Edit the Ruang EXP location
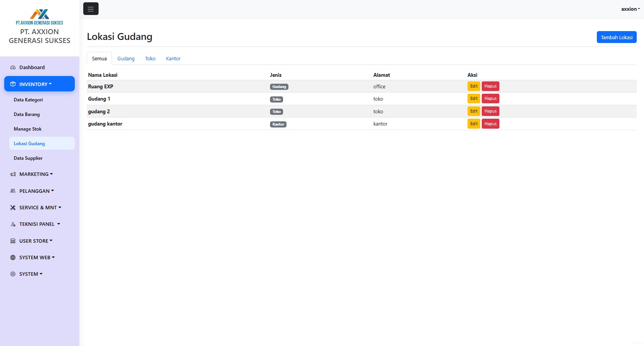The height and width of the screenshot is (346, 644). (x=474, y=86)
